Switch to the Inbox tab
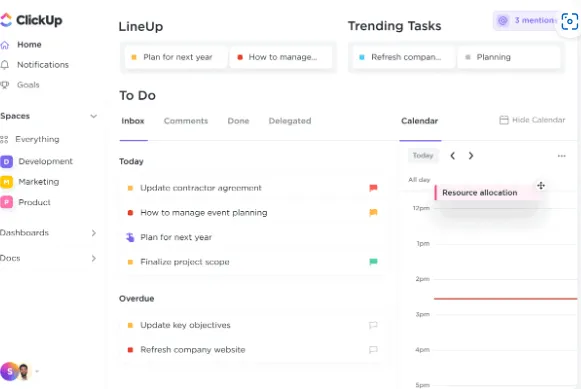581x389 pixels. 133,121
